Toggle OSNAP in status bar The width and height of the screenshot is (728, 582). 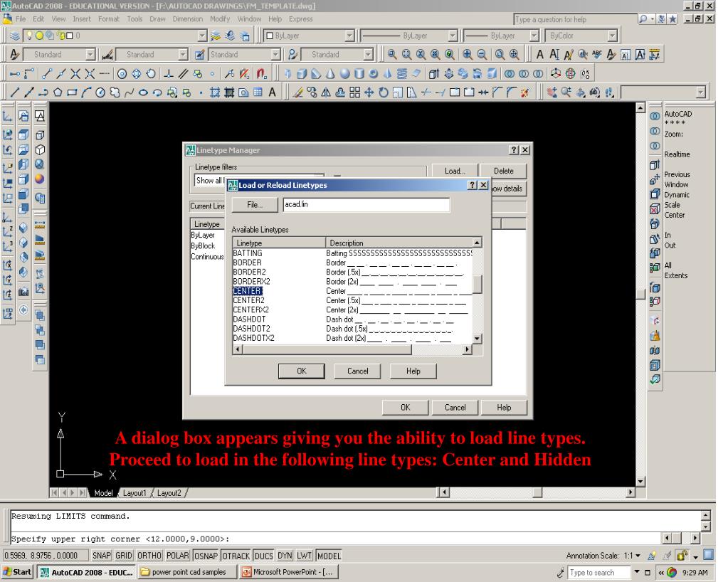point(206,556)
